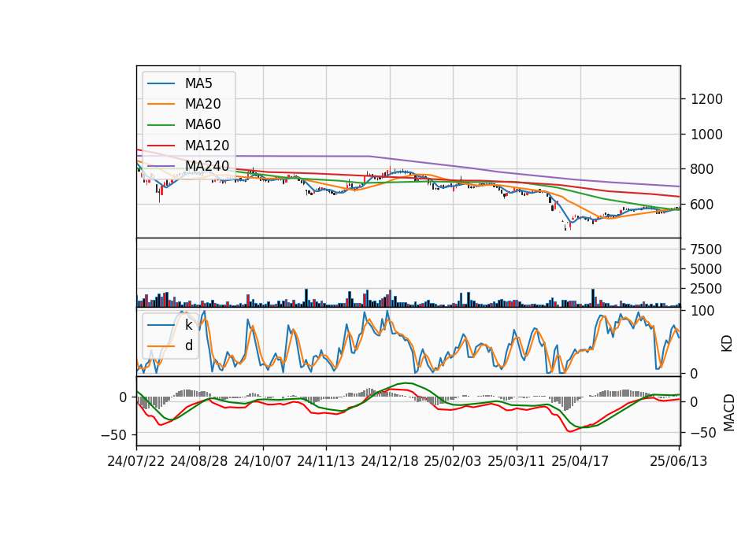Image resolution: width=756 pixels, height=543 pixels.
Task: Click the MA60 legend label
Action: 202,125
